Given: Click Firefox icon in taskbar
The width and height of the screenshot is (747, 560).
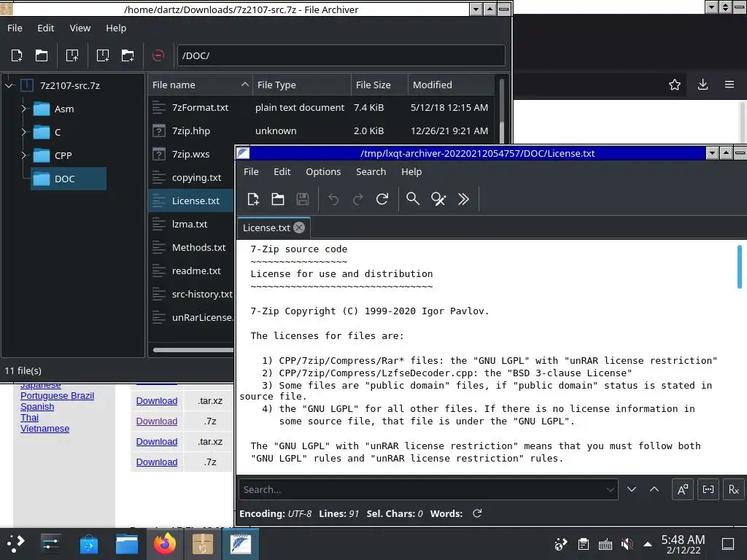Looking at the screenshot, I should 165,544.
